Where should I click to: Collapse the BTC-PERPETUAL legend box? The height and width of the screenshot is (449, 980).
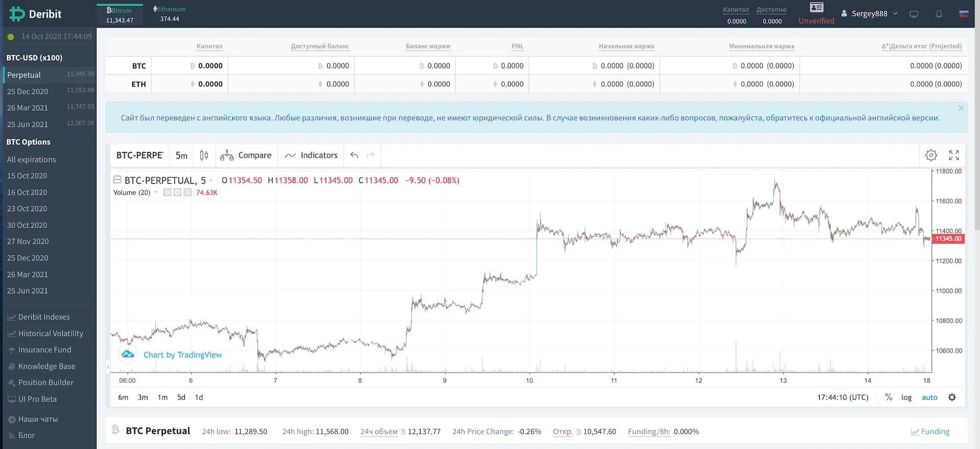(117, 180)
